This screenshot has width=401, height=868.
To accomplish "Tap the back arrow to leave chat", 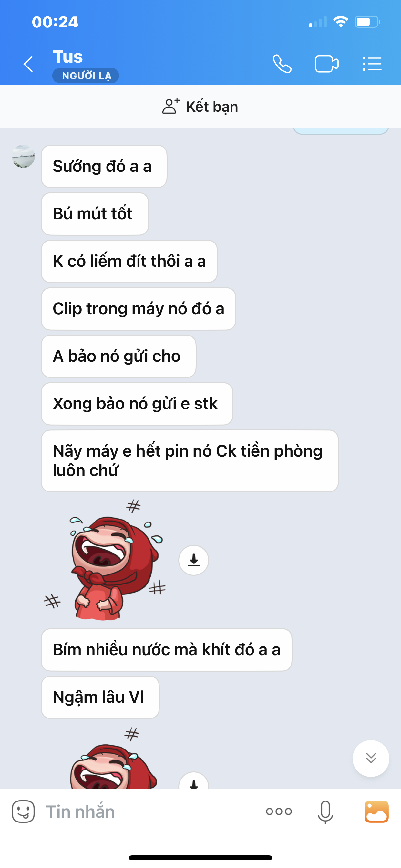I will tap(28, 64).
